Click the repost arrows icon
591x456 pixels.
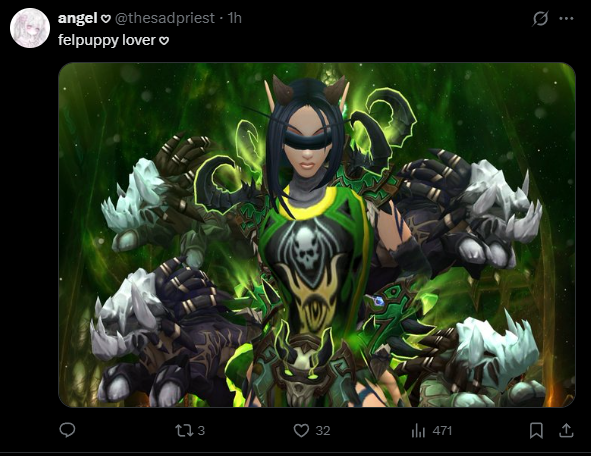click(184, 430)
